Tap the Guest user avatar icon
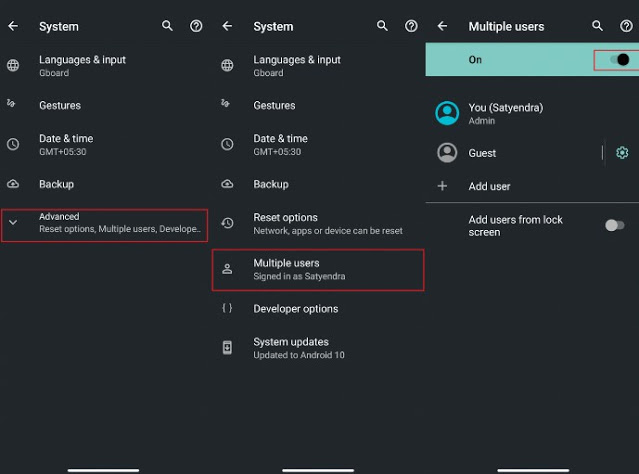 click(447, 153)
